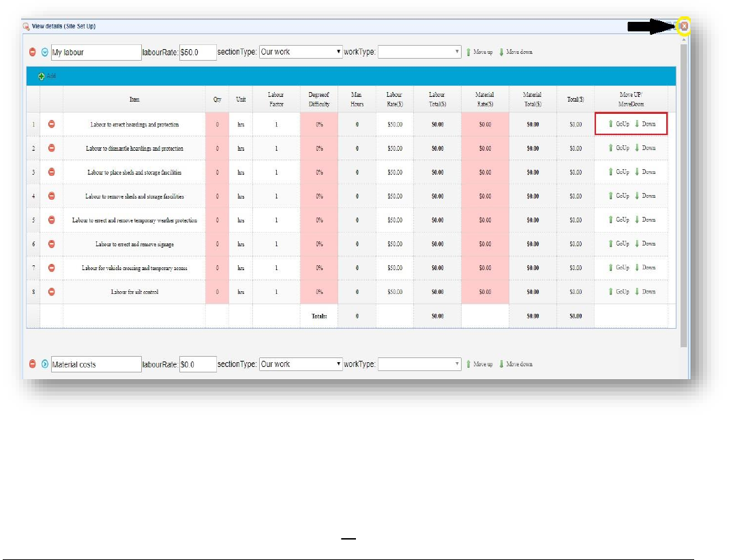Click Down for row 1
The height and width of the screenshot is (560, 731).
tap(645, 124)
